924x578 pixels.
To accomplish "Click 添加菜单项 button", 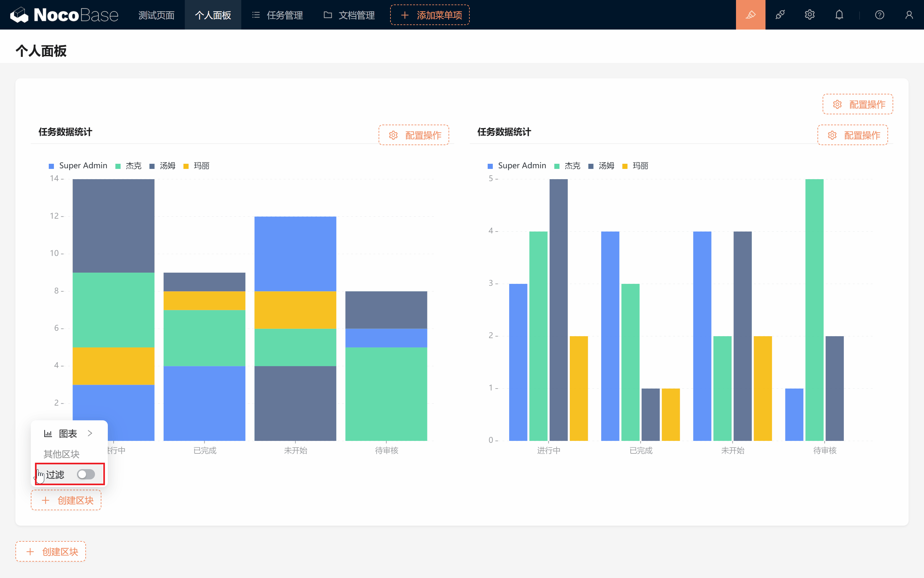I will pyautogui.click(x=430, y=15).
